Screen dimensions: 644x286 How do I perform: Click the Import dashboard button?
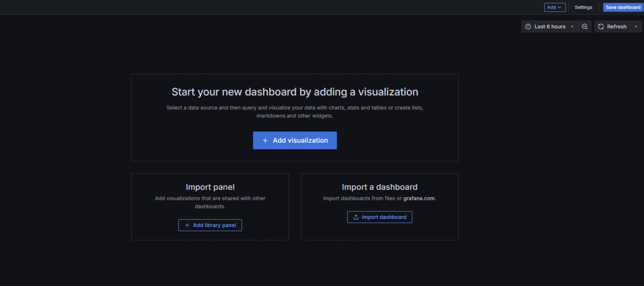pos(380,217)
